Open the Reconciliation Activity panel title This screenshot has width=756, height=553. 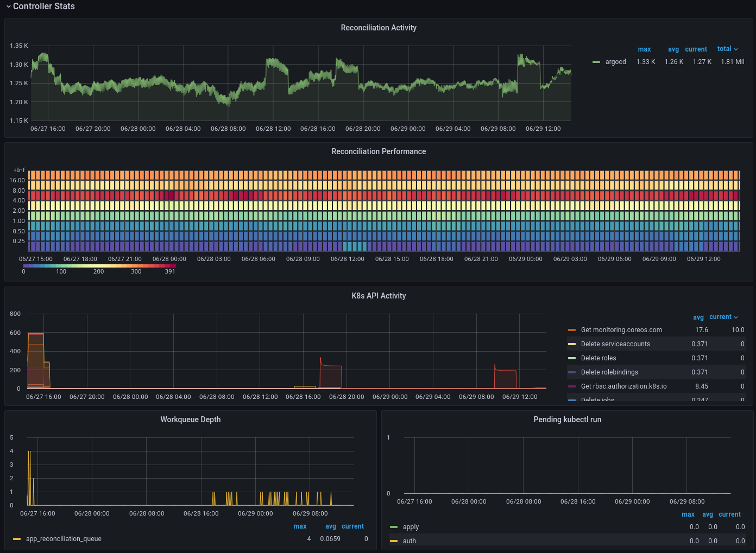click(379, 28)
